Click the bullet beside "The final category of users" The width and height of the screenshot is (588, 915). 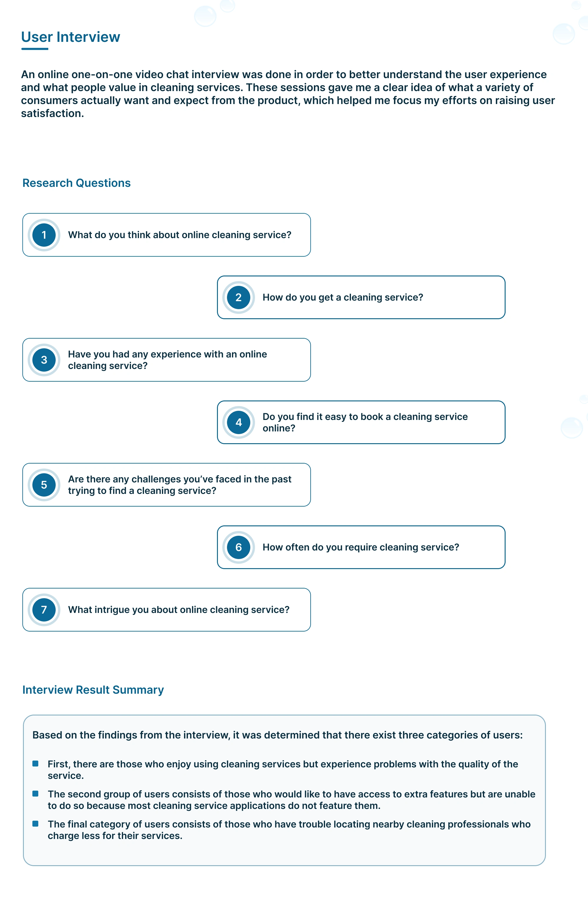36,824
